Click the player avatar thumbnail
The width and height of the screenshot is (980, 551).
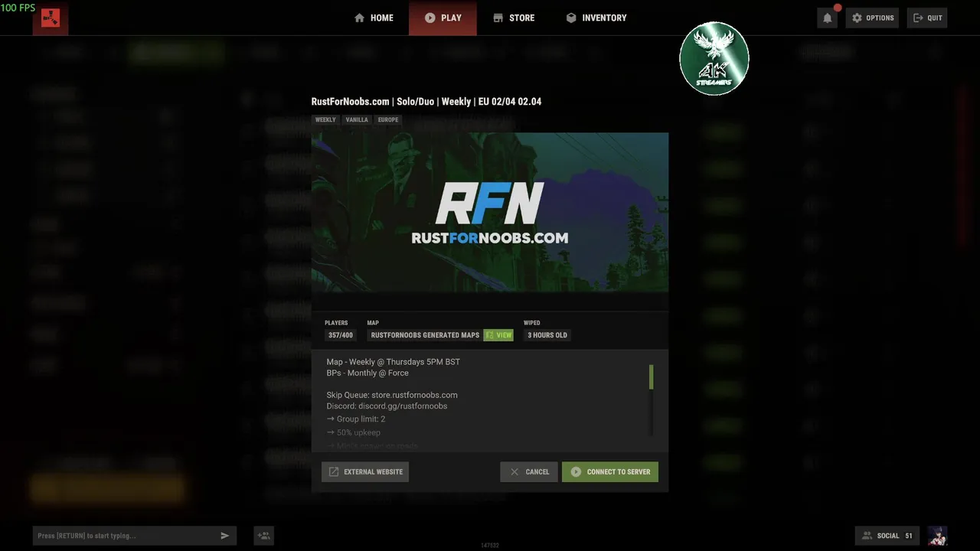(x=937, y=536)
